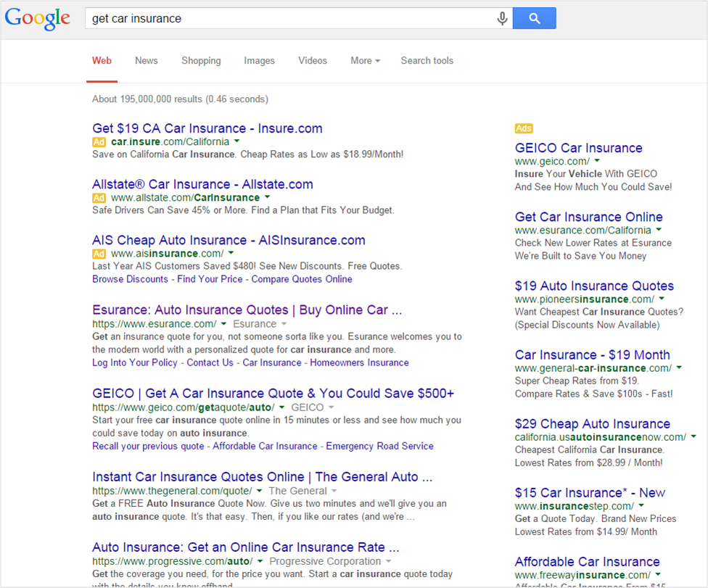Open 'Esurance: Auto Insurance Quotes' result
Image resolution: width=708 pixels, height=588 pixels.
point(247,310)
